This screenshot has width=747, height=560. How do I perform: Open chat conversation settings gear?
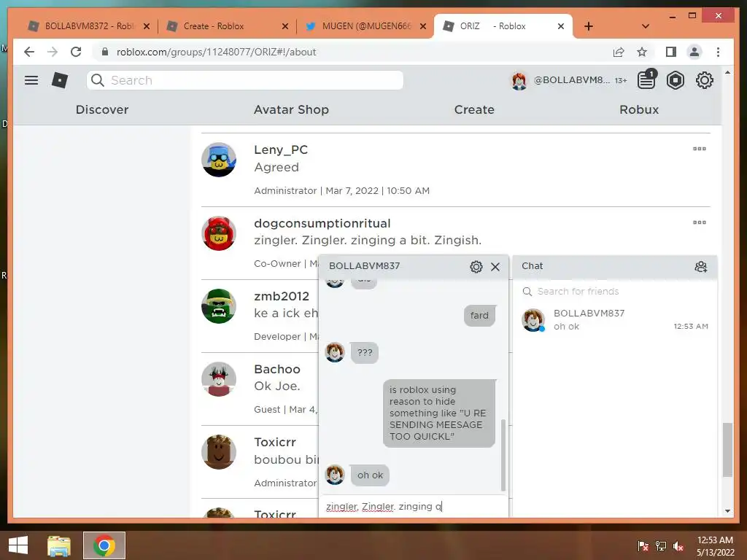(x=476, y=266)
